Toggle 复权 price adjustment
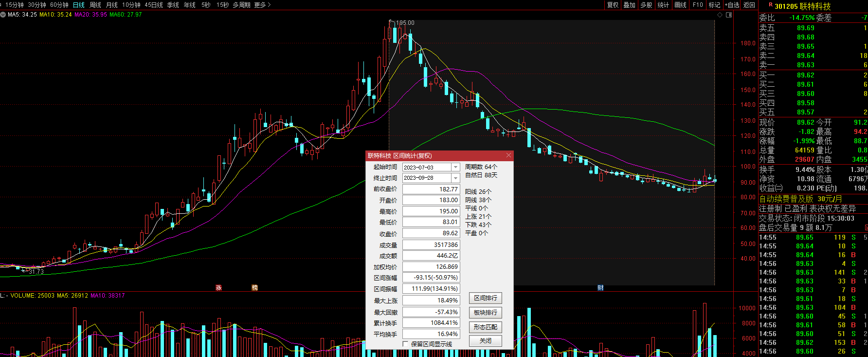 pos(613,5)
